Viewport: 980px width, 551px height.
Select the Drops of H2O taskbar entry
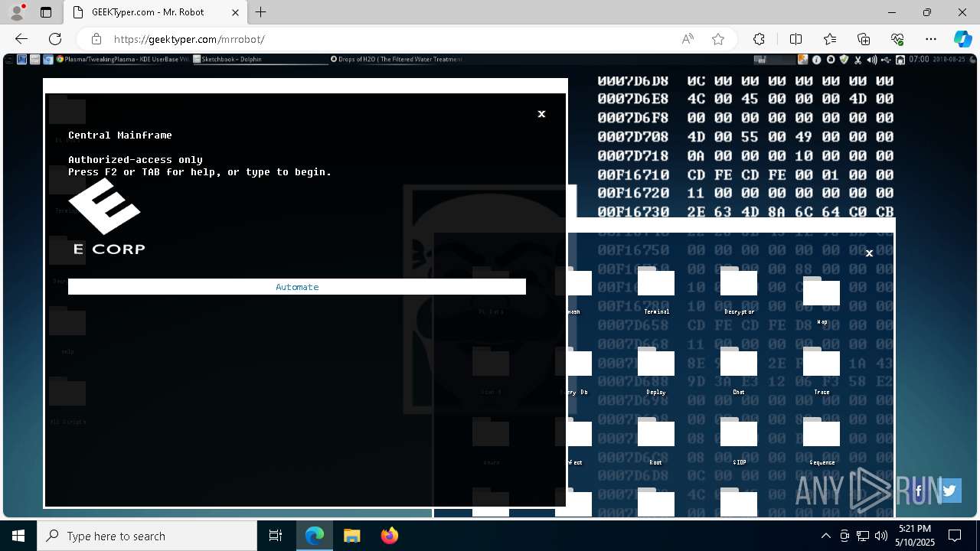tap(397, 59)
